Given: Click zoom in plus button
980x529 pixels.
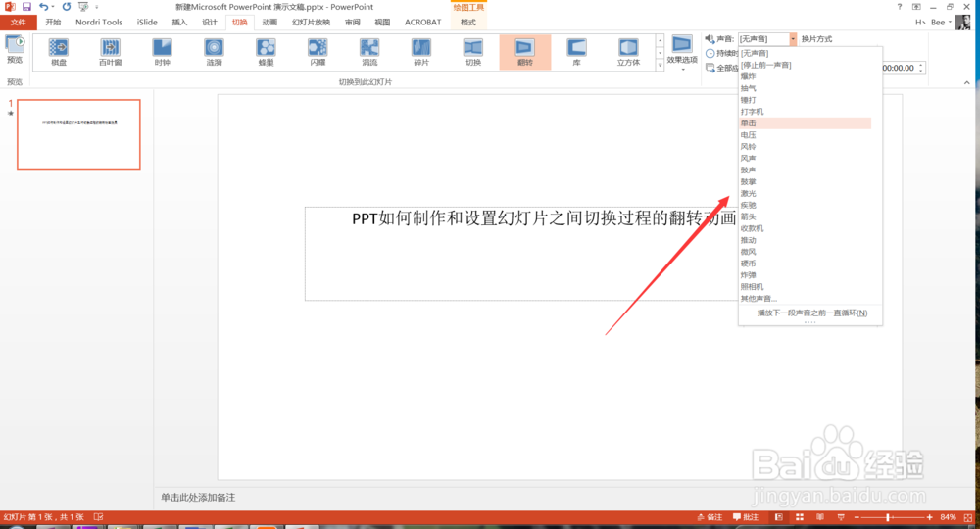Looking at the screenshot, I should [930, 517].
